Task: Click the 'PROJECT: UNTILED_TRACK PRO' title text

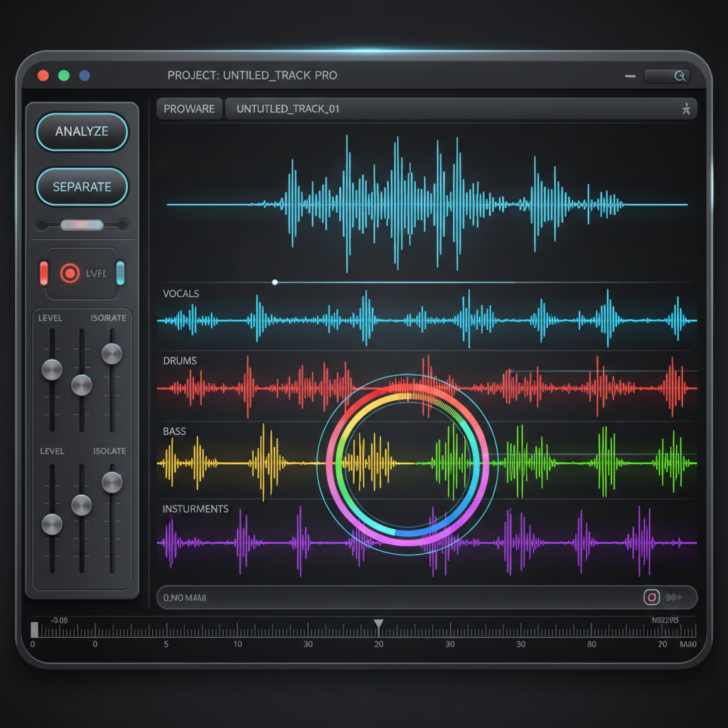Action: point(252,75)
